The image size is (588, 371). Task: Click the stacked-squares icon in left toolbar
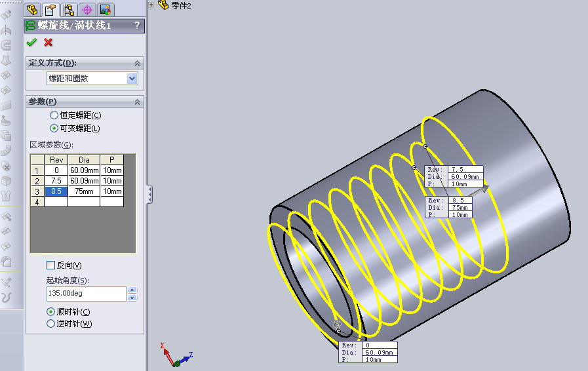click(6, 135)
